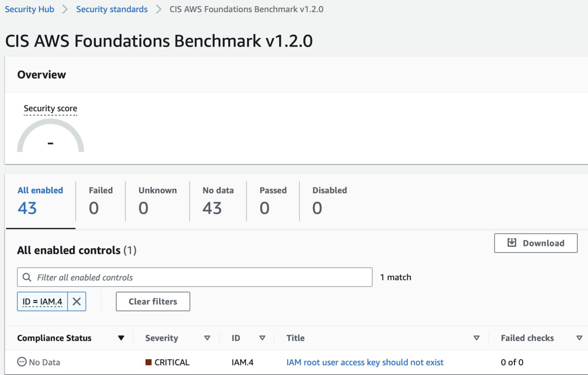Go to Security Hub breadcrumb link
The width and height of the screenshot is (588, 375).
click(29, 9)
